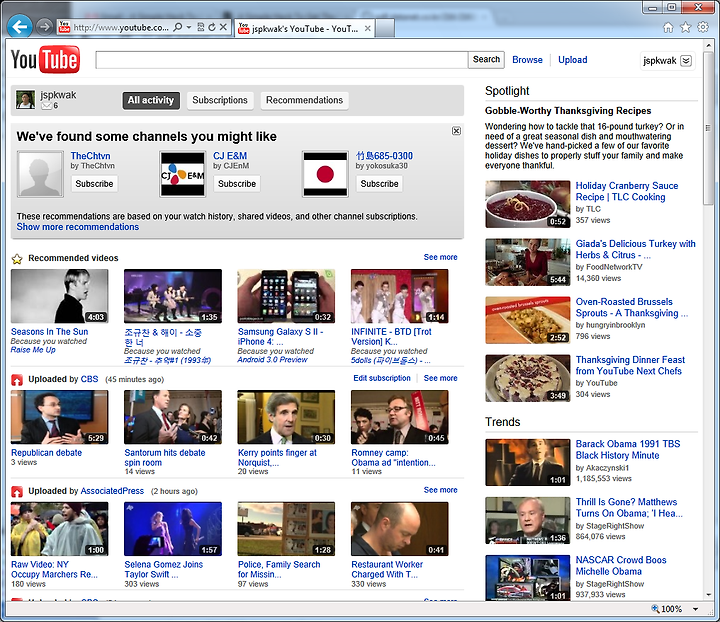Screen dimensions: 720x622
Task: Open Thrill Is Gone? Matthews title link
Action: pyautogui.click(x=629, y=508)
